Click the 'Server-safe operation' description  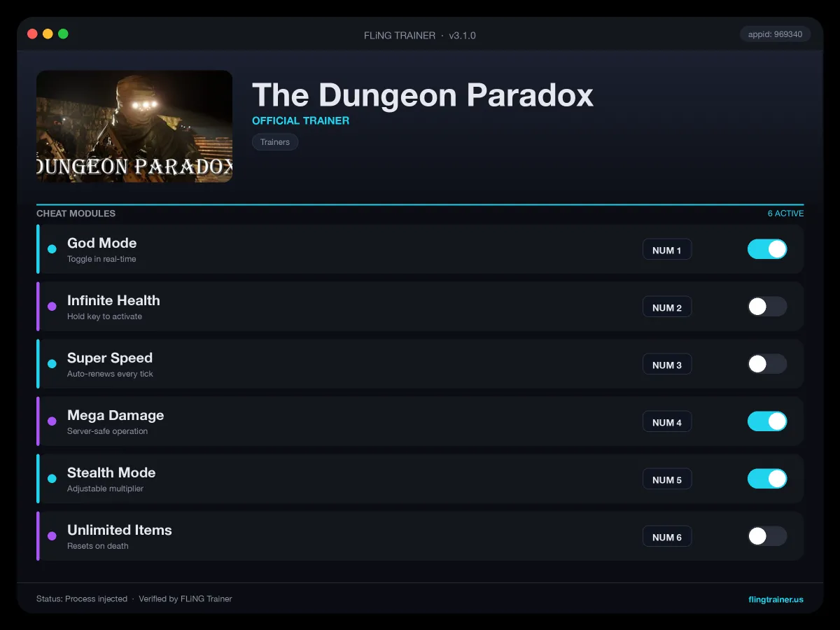pos(107,431)
